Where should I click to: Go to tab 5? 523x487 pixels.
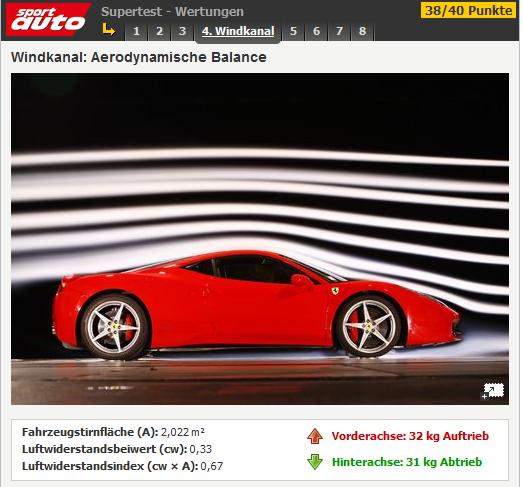pos(293,31)
